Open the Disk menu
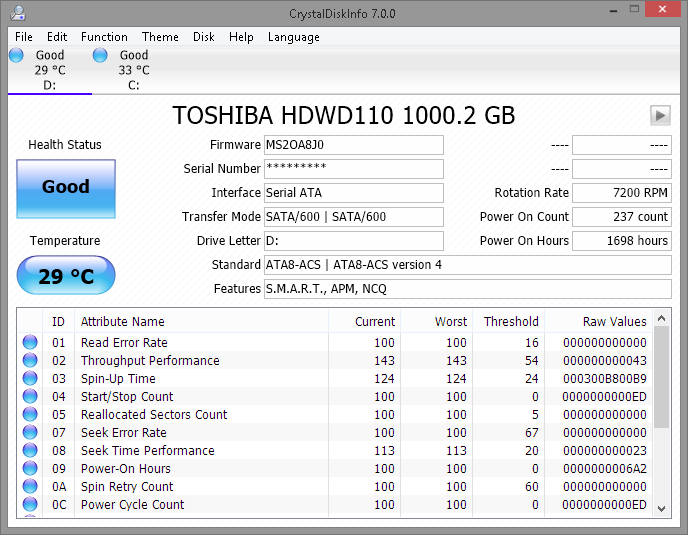Viewport: 688px width, 535px height. (204, 37)
